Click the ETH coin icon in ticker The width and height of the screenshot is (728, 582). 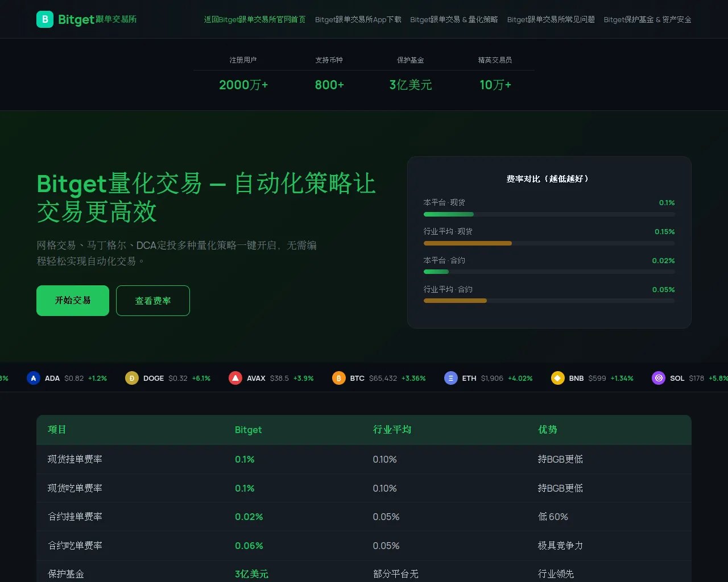[451, 378]
